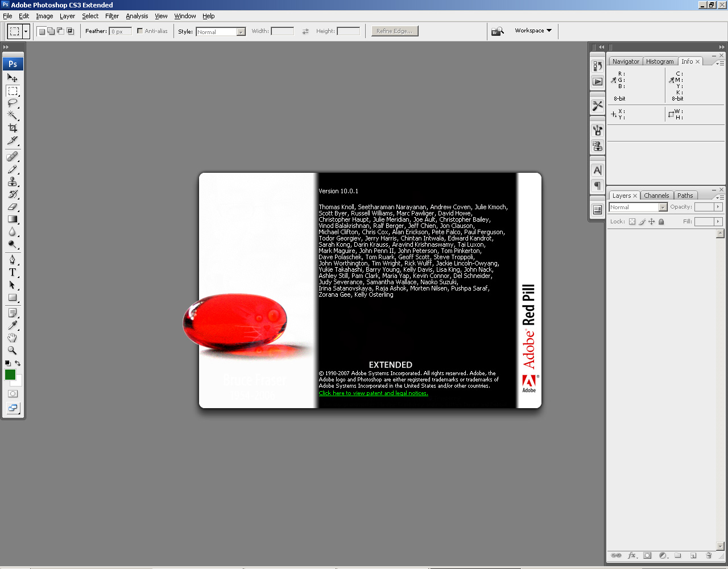Open the File menu
This screenshot has width=728, height=569.
7,16
